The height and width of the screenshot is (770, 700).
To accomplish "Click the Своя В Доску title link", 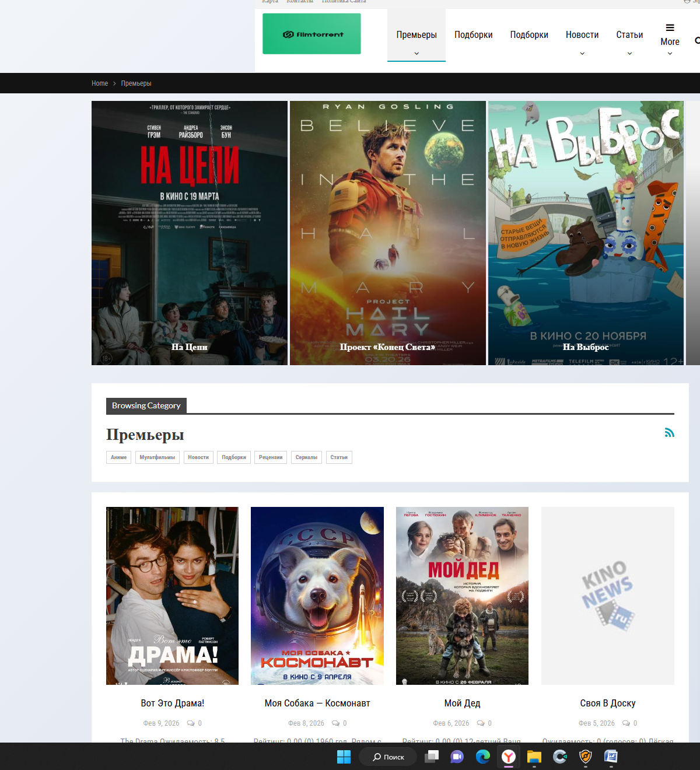I will (608, 703).
